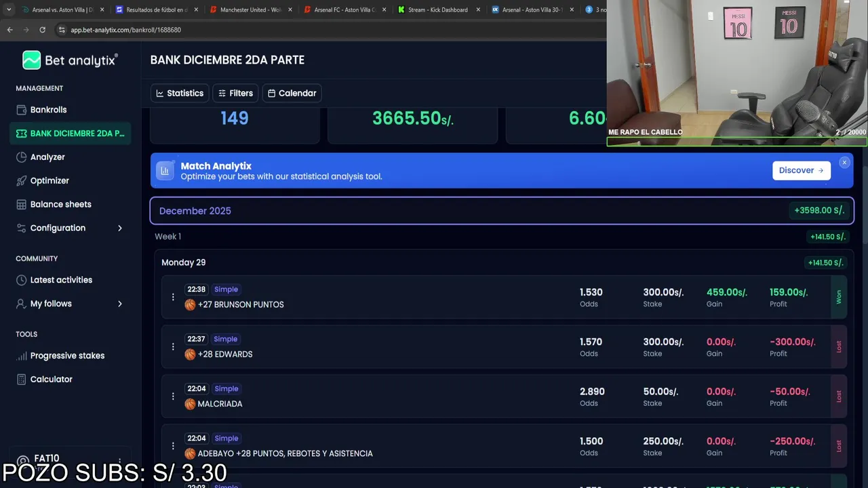Open options menu for MALCRIADA bet
This screenshot has height=488, width=868.
(x=173, y=396)
